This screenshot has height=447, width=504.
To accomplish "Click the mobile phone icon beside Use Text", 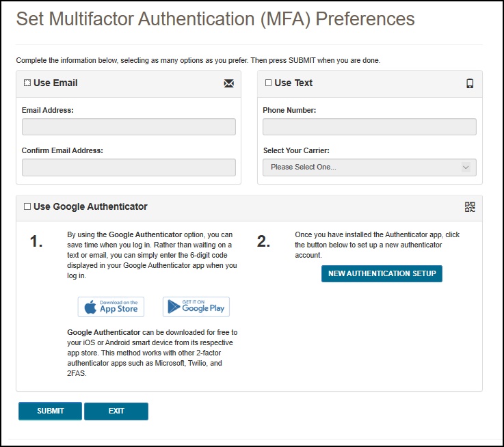I will tap(470, 83).
